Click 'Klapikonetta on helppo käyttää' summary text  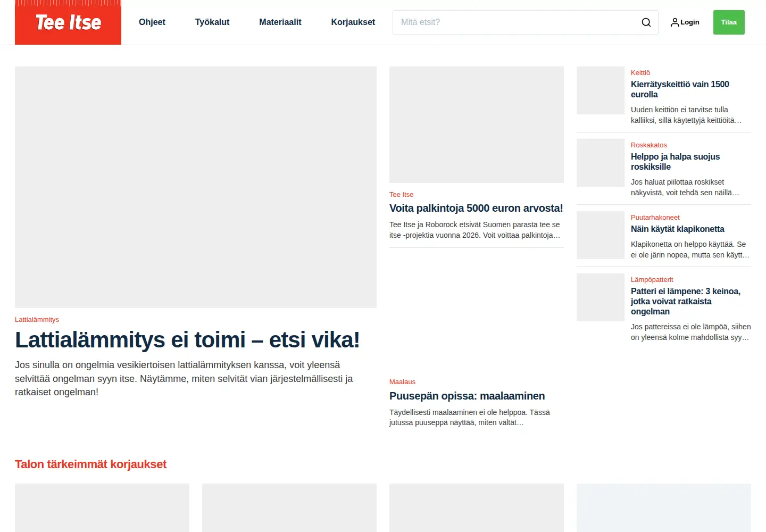tap(690, 250)
